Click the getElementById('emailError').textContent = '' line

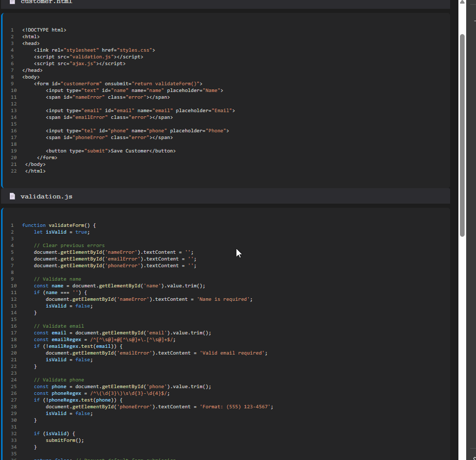click(x=115, y=258)
